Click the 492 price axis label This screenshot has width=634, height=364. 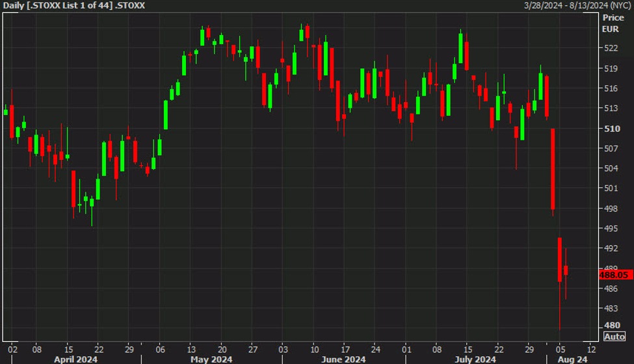611,248
